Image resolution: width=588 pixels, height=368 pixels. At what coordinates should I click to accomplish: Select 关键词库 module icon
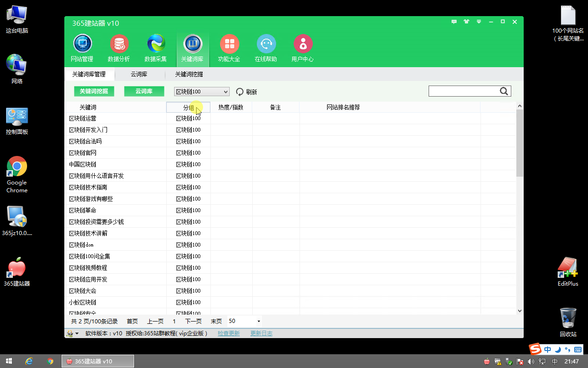click(x=192, y=48)
